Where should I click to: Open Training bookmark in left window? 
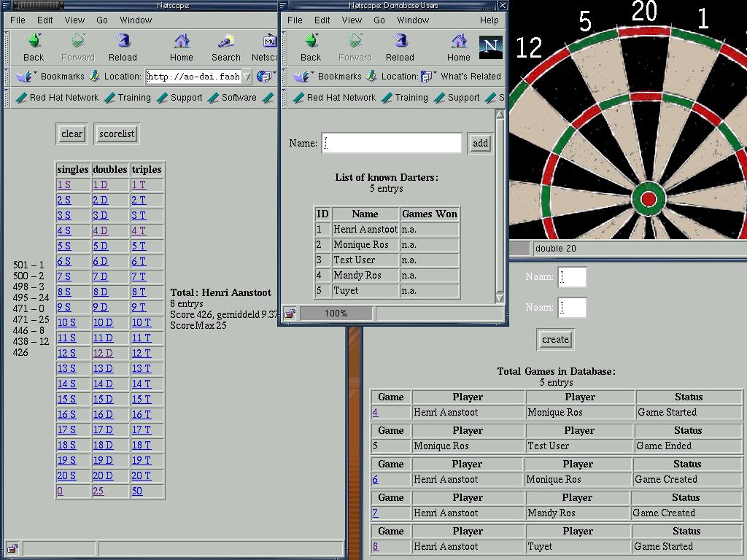click(x=127, y=98)
